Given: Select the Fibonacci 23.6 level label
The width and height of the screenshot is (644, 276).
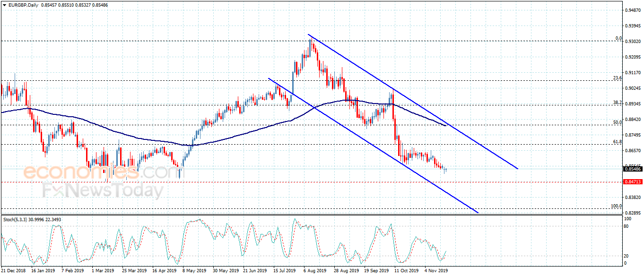Looking at the screenshot, I should tap(617, 78).
